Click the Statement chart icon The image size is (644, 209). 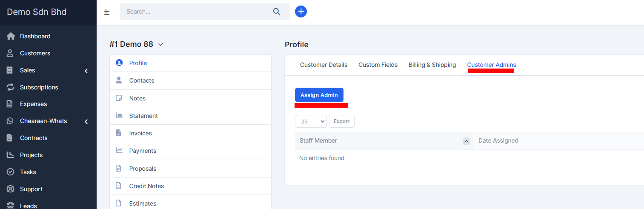(x=119, y=116)
